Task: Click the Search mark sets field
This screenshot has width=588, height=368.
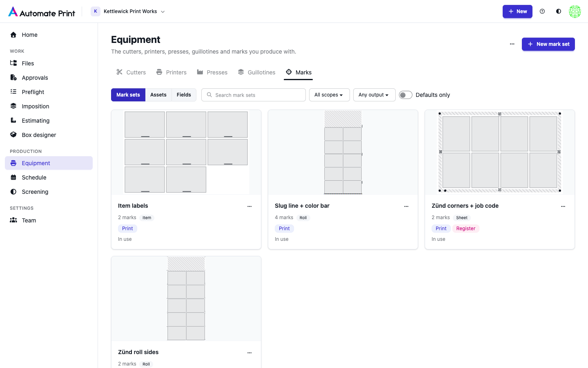Action: (x=254, y=95)
